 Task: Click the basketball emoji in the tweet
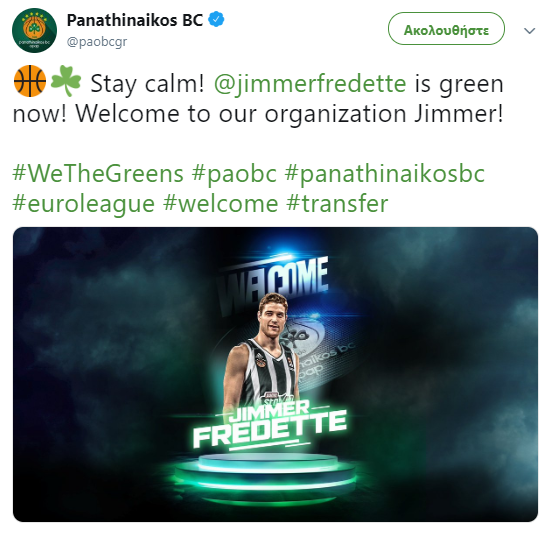click(30, 81)
